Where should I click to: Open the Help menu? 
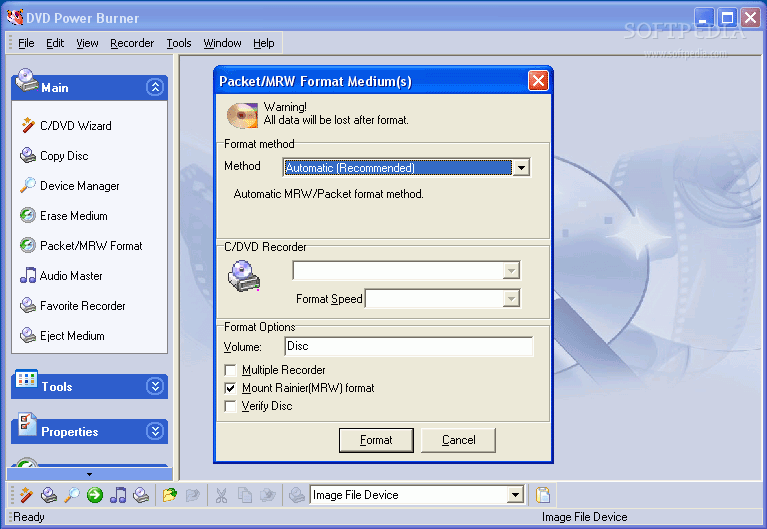(263, 43)
